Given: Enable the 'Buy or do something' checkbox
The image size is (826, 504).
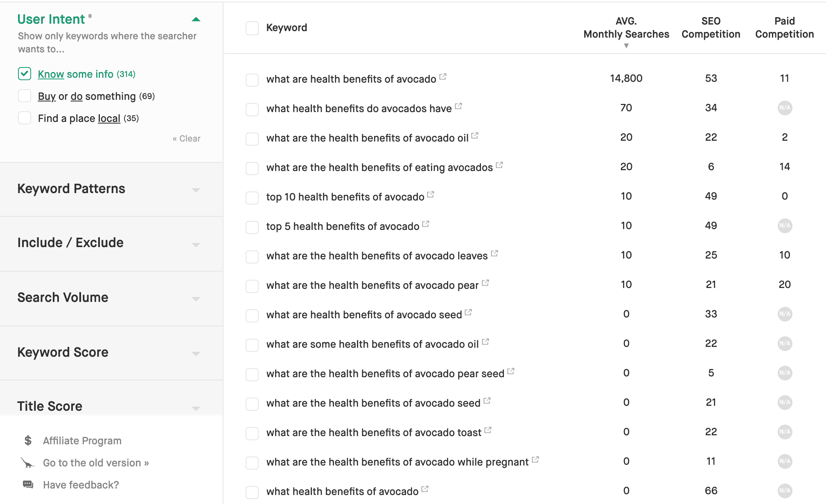Looking at the screenshot, I should [25, 96].
